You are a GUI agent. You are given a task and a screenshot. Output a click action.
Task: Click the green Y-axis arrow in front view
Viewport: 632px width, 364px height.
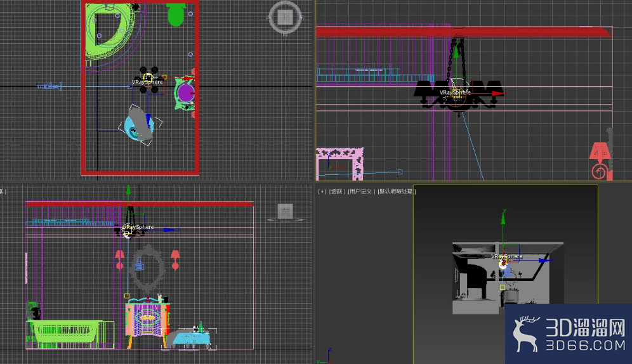pyautogui.click(x=456, y=51)
